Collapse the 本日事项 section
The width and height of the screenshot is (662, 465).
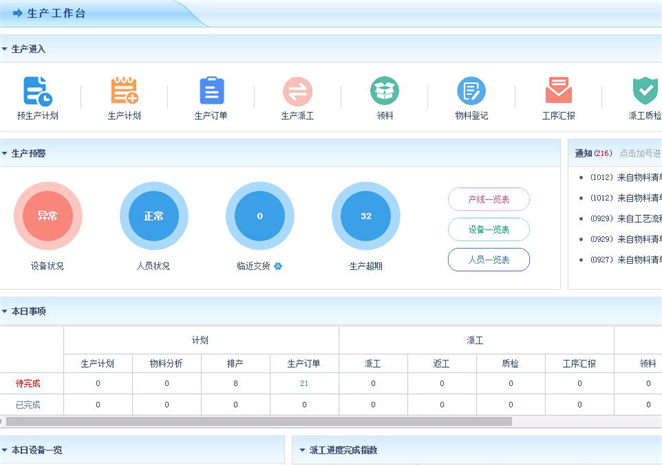point(5,312)
